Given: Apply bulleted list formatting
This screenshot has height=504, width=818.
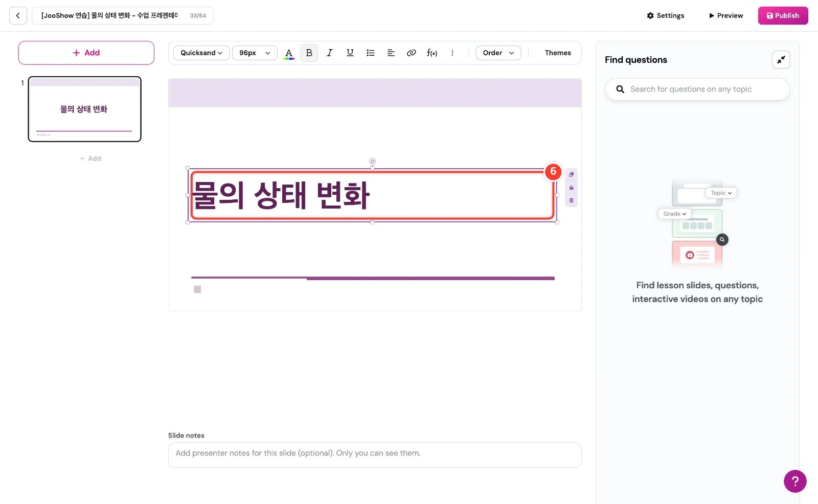Looking at the screenshot, I should coord(371,53).
